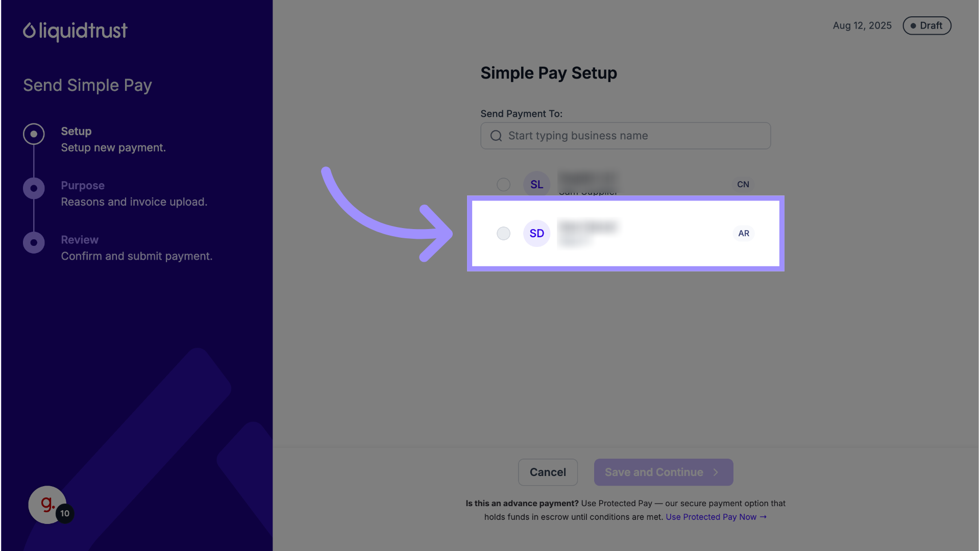Screen dimensions: 980x551
Task: Select the SL business radio button
Action: click(x=503, y=185)
